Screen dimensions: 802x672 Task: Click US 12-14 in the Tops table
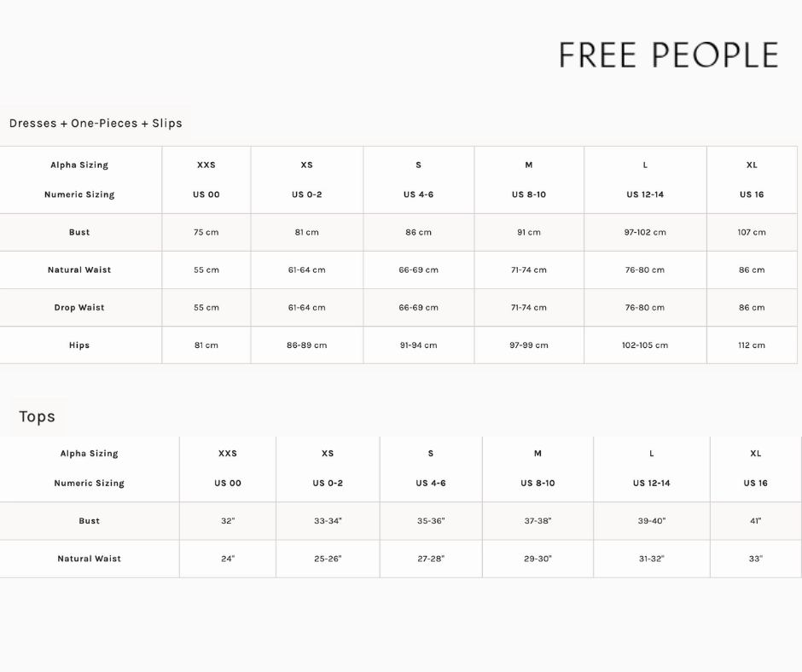[x=651, y=483]
